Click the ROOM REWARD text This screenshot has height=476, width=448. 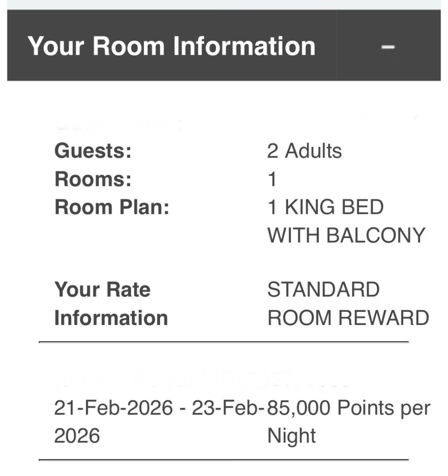click(x=348, y=318)
